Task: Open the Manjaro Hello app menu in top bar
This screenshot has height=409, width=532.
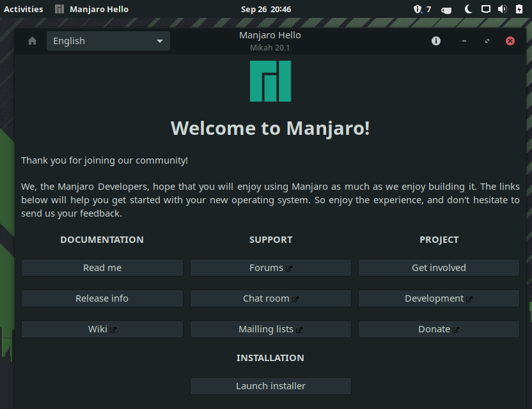Action: [92, 9]
